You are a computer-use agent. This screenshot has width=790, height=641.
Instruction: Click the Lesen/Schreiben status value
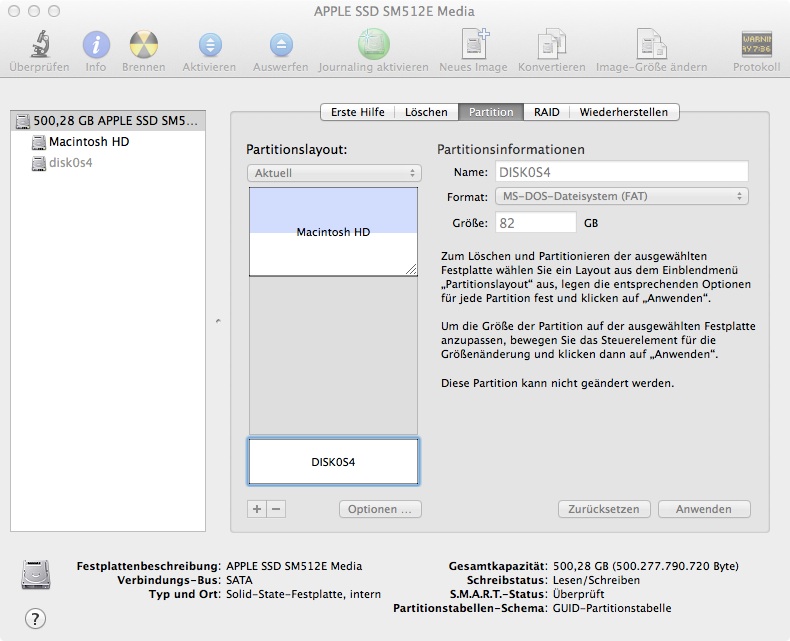[x=596, y=580]
